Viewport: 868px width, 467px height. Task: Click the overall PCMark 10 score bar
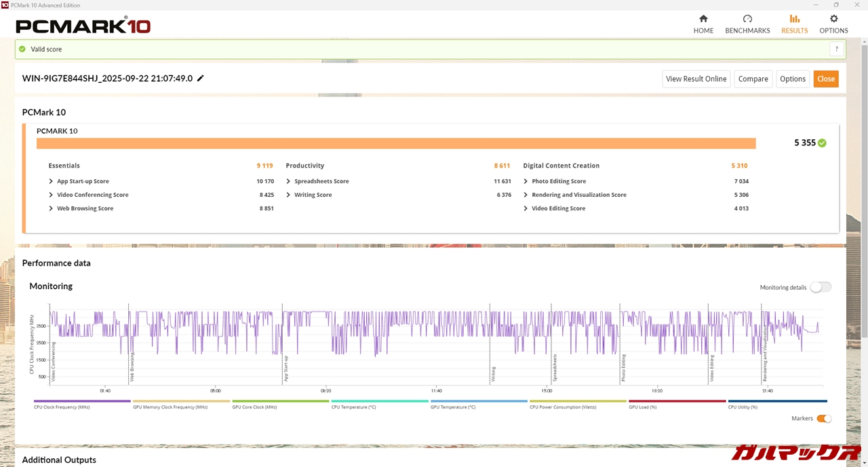tap(396, 143)
